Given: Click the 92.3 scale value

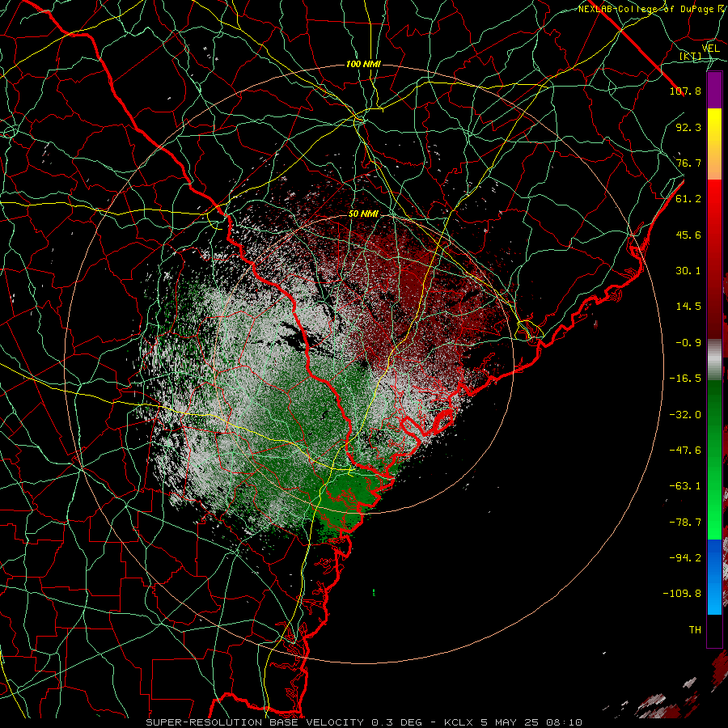Looking at the screenshot, I should tap(688, 127).
